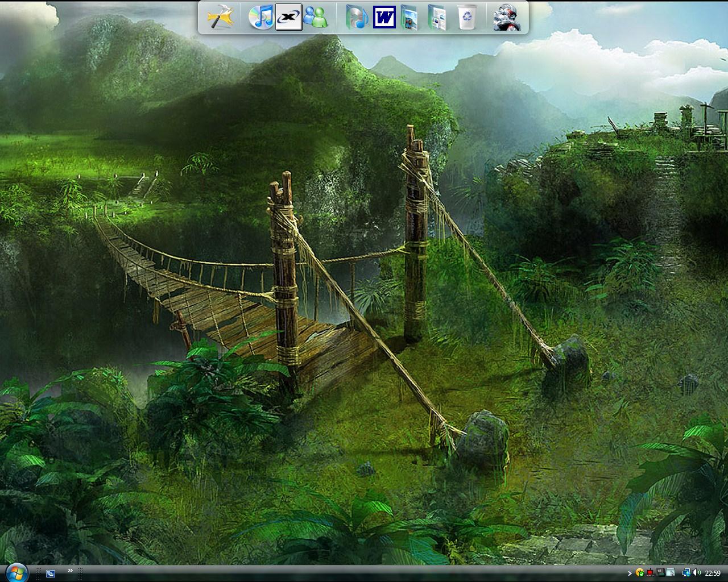Open the Documents folder in the dock
Image resolution: width=728 pixels, height=582 pixels.
[437, 17]
